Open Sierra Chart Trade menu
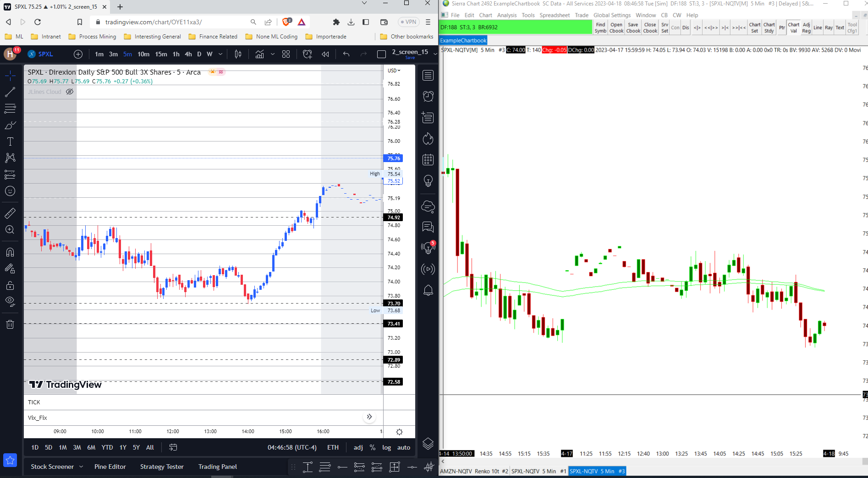This screenshot has height=478, width=868. pyautogui.click(x=582, y=15)
